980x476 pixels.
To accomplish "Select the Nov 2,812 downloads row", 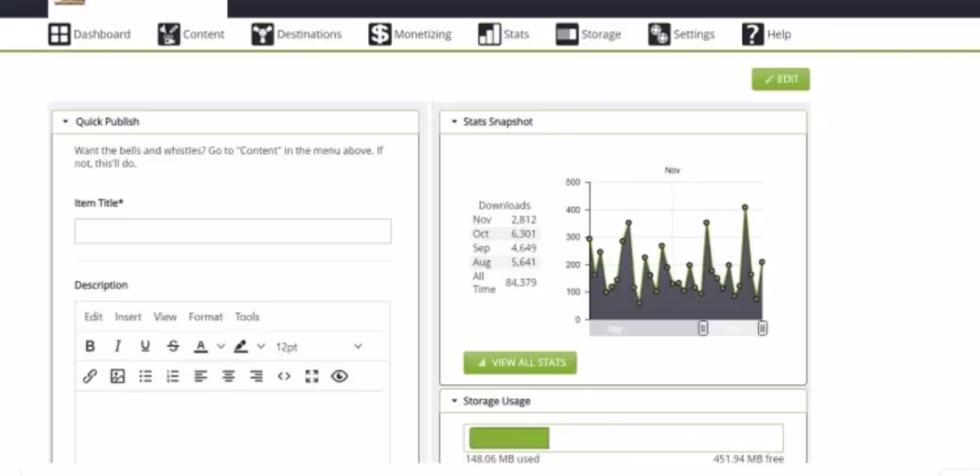I will (505, 219).
